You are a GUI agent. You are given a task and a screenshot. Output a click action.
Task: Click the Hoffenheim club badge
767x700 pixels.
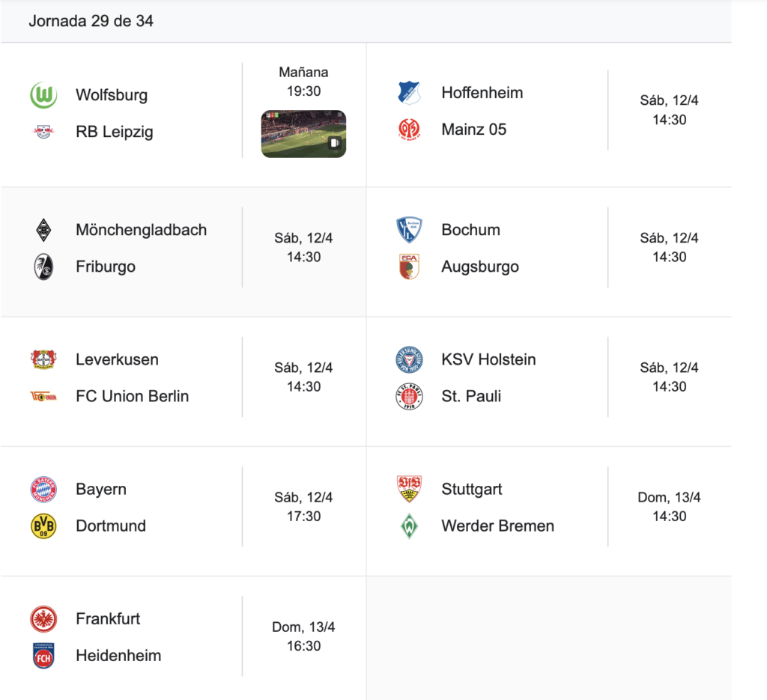409,93
